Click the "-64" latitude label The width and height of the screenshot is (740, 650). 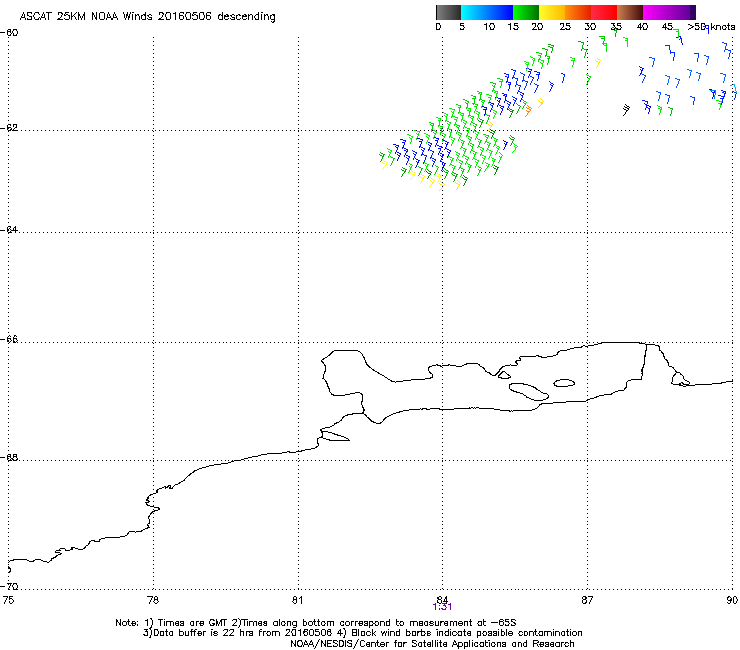coord(9,230)
